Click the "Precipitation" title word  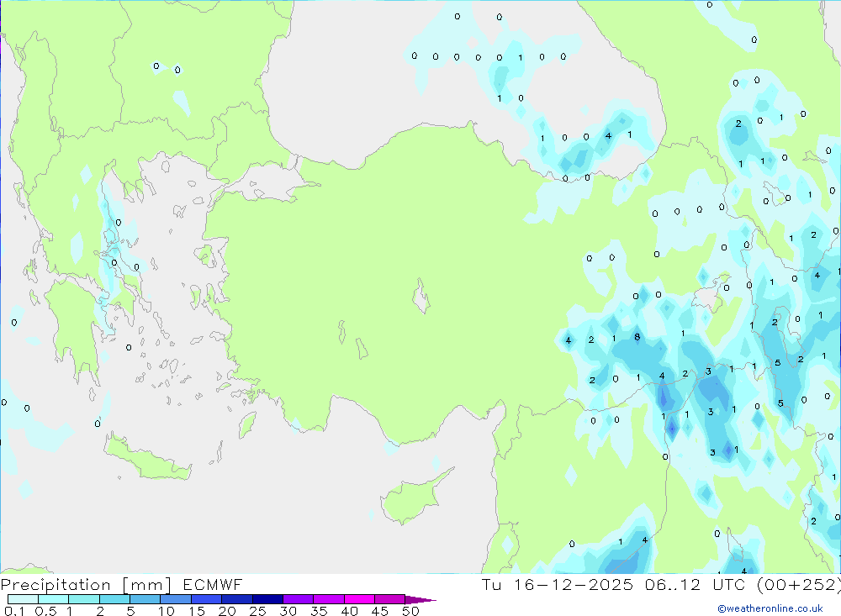tap(56, 585)
